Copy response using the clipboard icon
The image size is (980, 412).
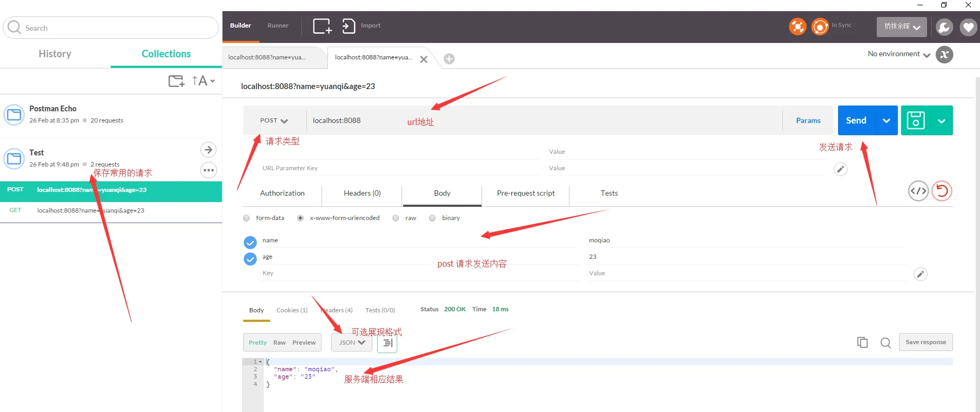coord(862,343)
